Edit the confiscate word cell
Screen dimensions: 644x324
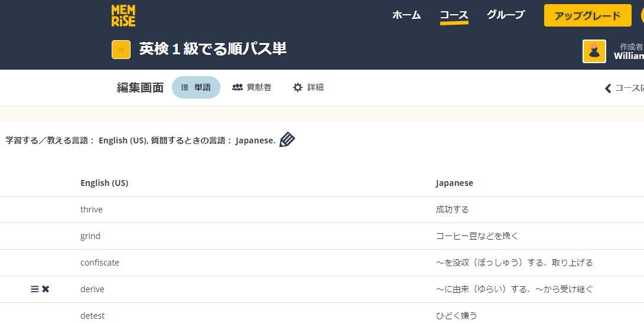(x=100, y=263)
